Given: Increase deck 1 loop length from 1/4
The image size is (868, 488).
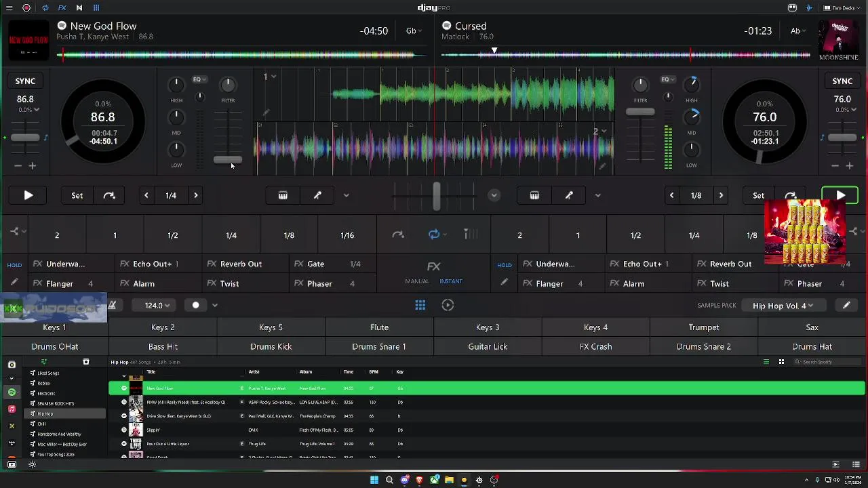Looking at the screenshot, I should (x=196, y=195).
